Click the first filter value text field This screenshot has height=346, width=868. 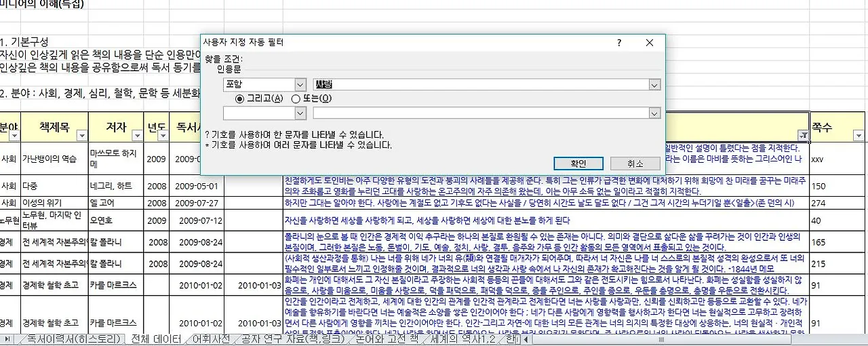[x=481, y=85]
